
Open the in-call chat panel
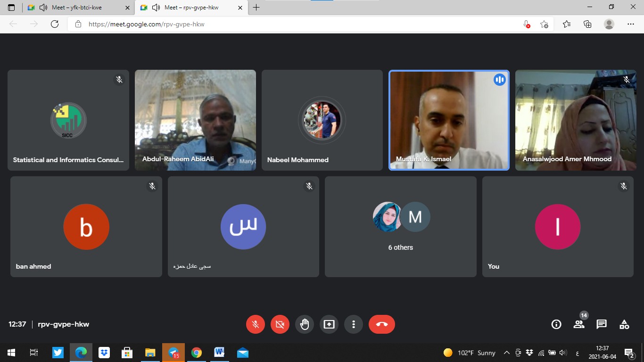point(602,324)
